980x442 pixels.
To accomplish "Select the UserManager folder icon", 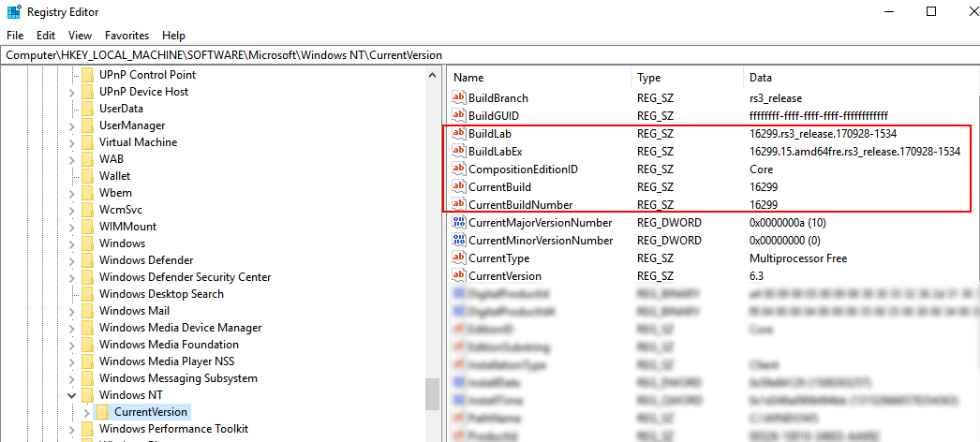I will click(x=87, y=125).
